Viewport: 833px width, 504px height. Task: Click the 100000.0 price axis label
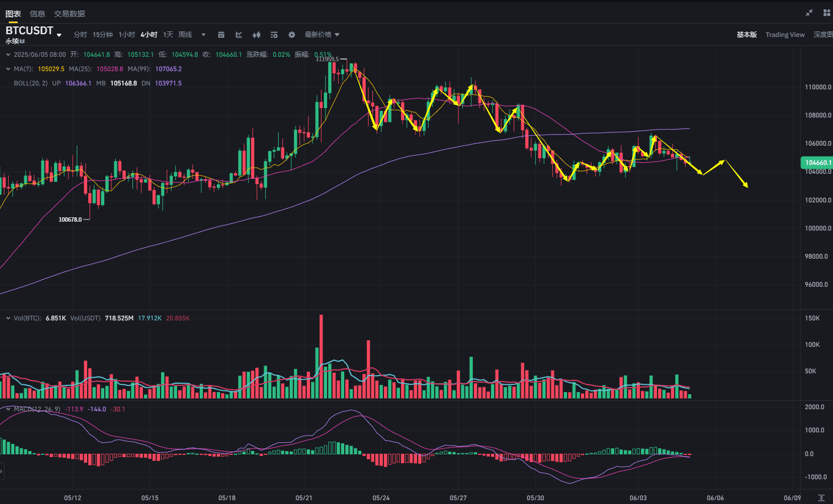[x=818, y=228]
